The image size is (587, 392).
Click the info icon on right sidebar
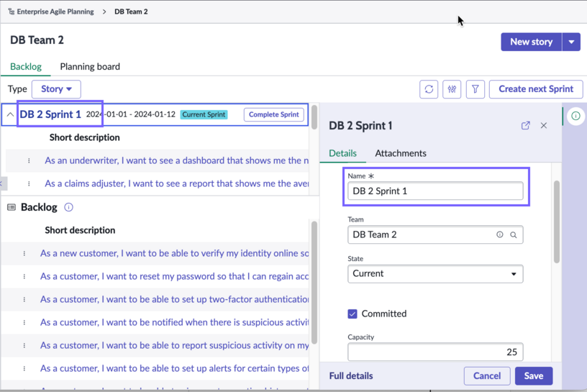575,116
